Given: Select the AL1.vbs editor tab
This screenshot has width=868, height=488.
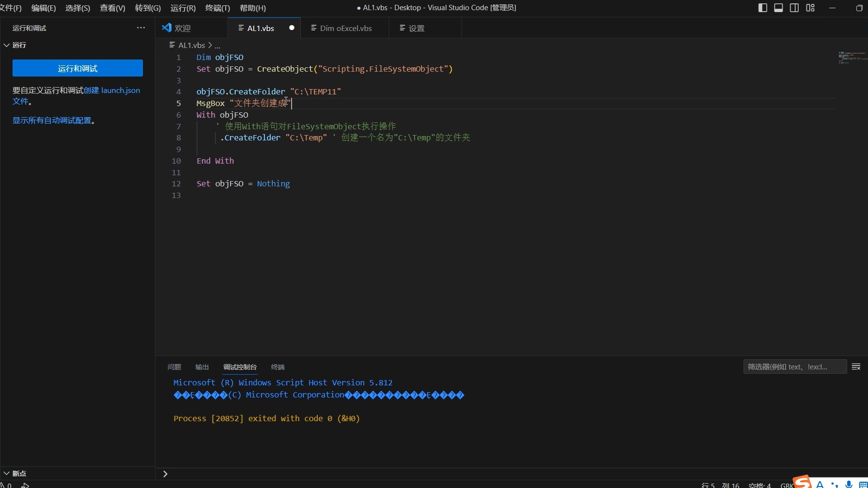Looking at the screenshot, I should (264, 28).
